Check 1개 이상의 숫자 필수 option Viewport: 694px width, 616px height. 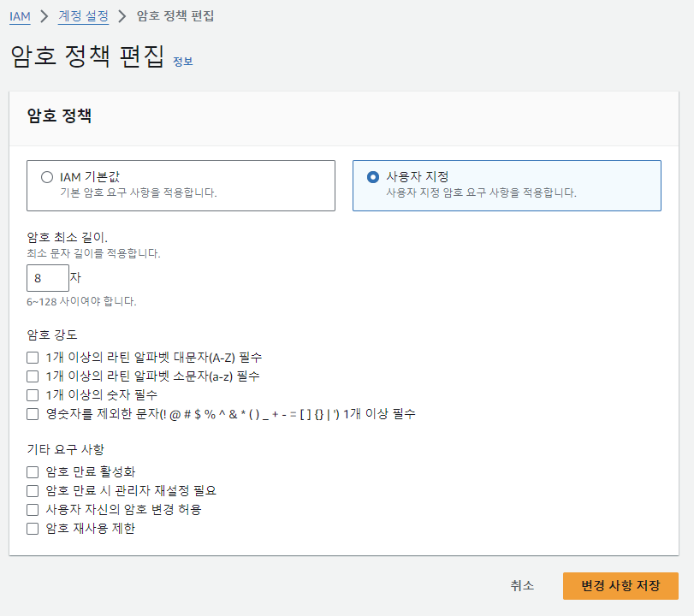click(x=33, y=394)
